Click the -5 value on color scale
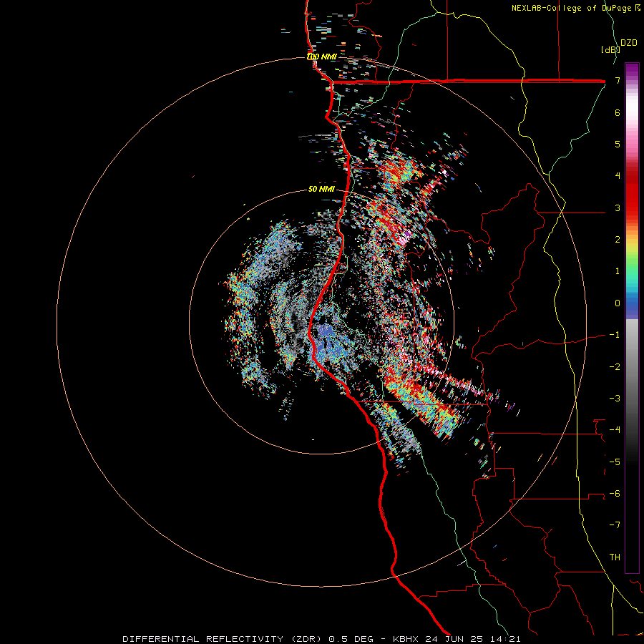Screen dimensions: 644x644 [615, 462]
